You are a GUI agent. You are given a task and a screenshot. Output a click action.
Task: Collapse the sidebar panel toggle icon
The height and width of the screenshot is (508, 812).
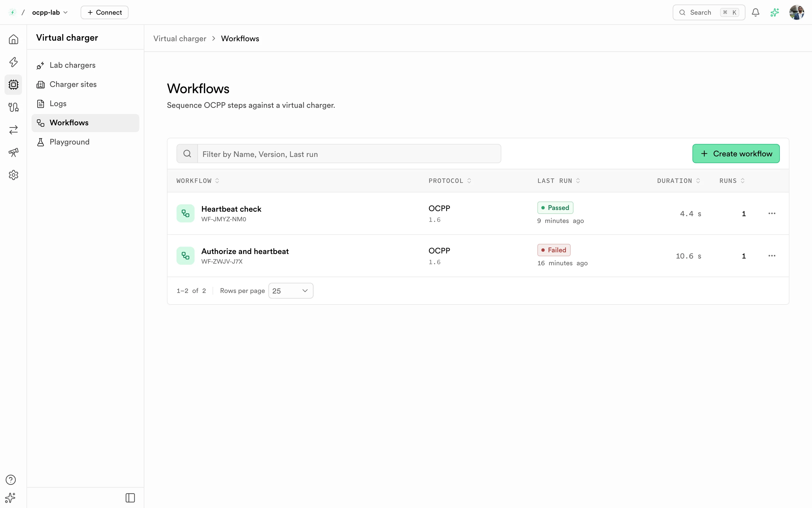pos(130,498)
